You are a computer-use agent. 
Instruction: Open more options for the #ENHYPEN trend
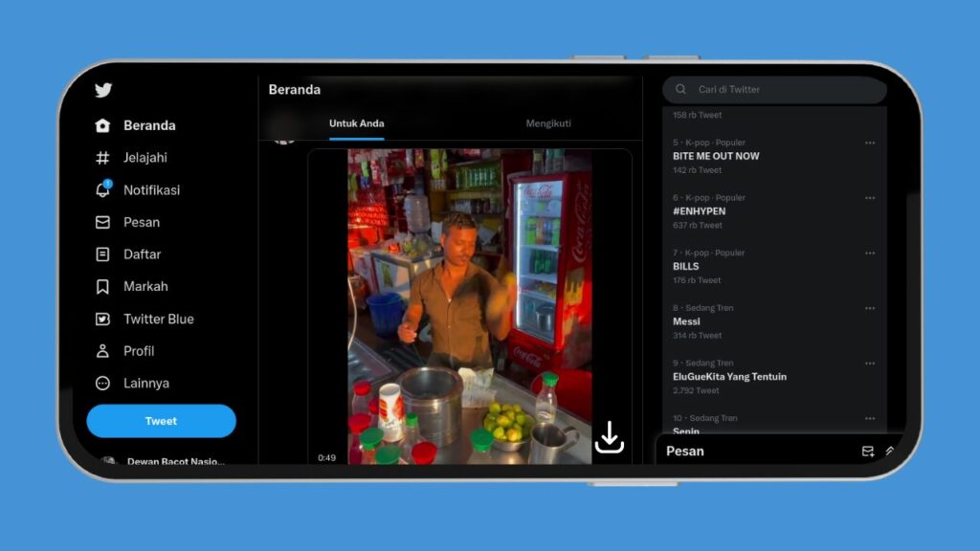click(x=870, y=197)
